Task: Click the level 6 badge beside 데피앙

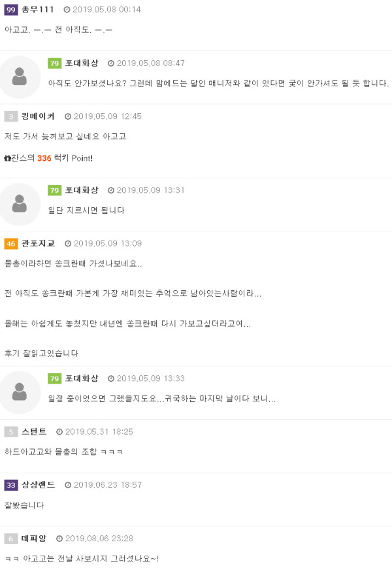Action: [11, 539]
